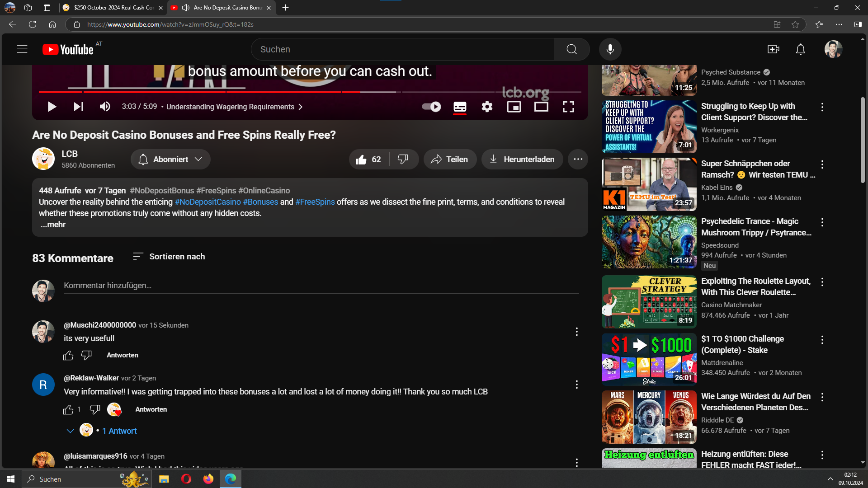
Task: Open YouTube notifications bell
Action: pos(800,49)
